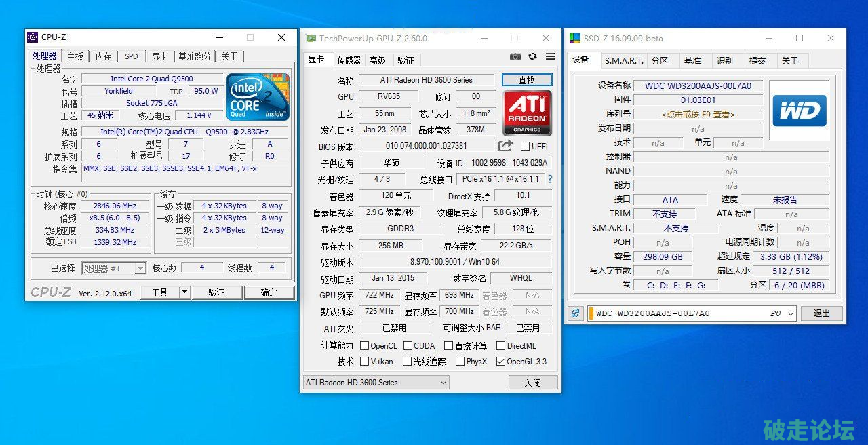Open the CPU-Z 工具 dropdown arrow
868x445 pixels.
tap(184, 292)
